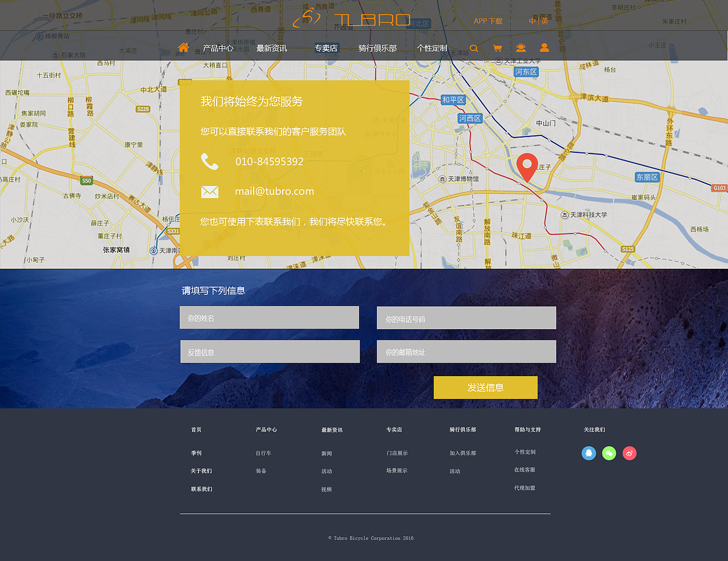
Task: Click the mail@tubro.com email address
Action: 275,192
